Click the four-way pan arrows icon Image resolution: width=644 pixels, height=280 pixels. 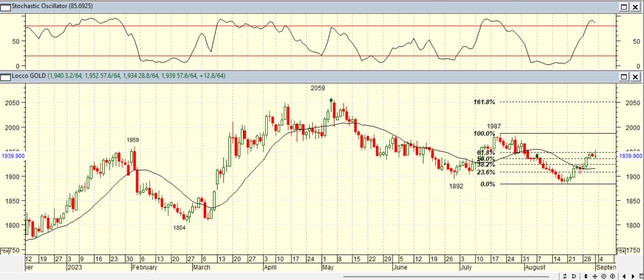point(595,276)
